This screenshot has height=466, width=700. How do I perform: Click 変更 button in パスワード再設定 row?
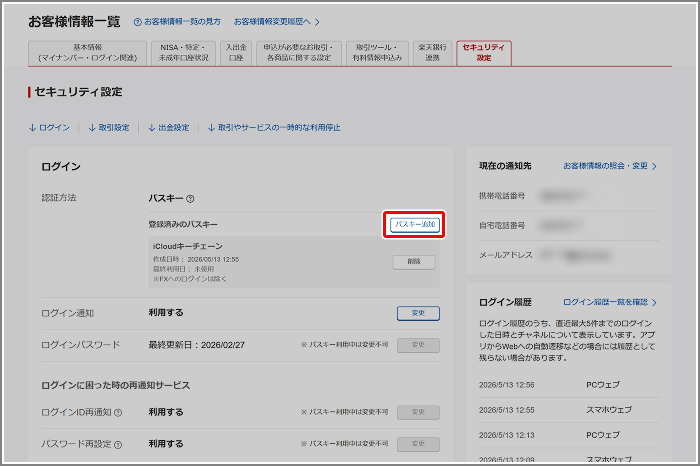pyautogui.click(x=418, y=444)
